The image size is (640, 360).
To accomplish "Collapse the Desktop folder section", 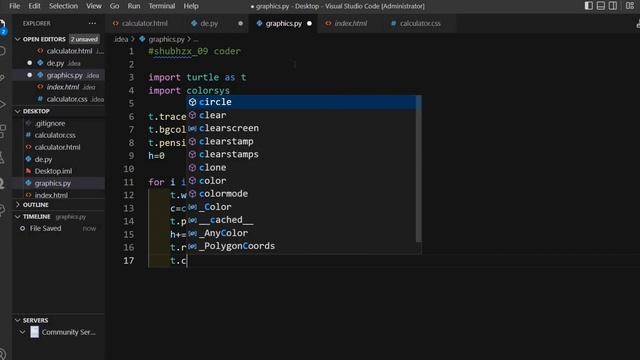I will 18,111.
